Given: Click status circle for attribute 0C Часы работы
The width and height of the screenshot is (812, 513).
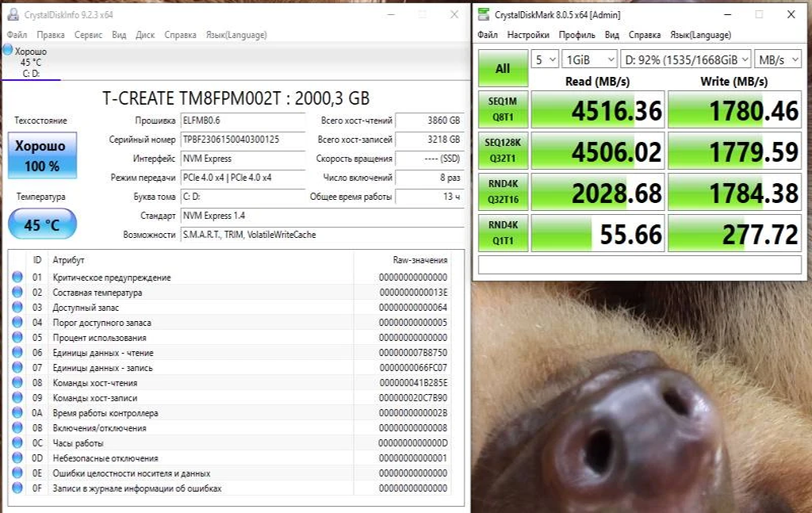Looking at the screenshot, I should tap(17, 442).
